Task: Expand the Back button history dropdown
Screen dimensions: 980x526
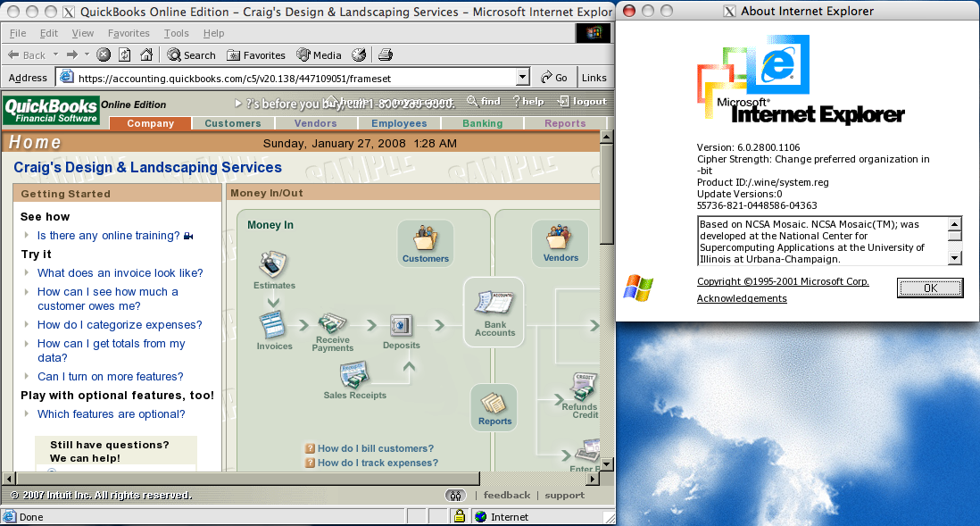Action: (55, 54)
